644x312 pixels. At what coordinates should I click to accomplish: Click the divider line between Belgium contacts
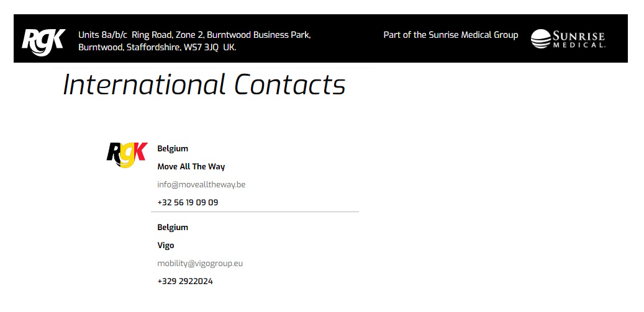pos(255,212)
